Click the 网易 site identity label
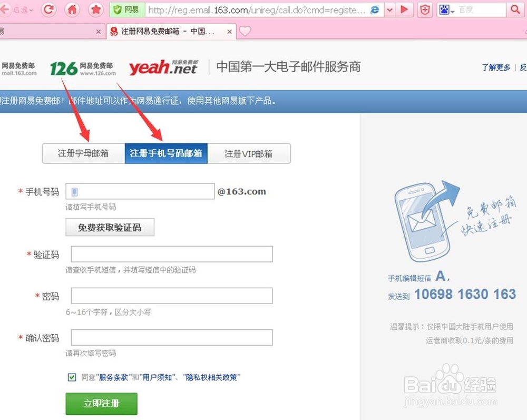 [x=131, y=9]
